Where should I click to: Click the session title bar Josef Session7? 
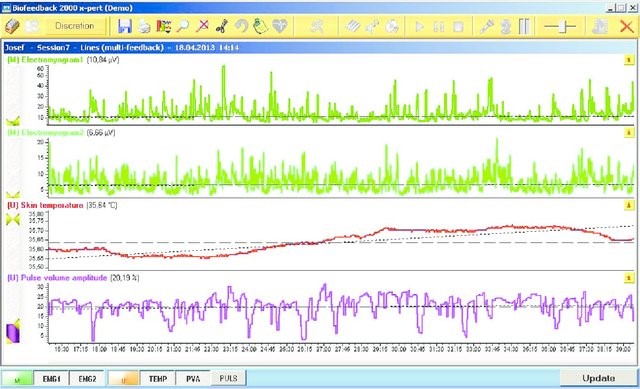coord(320,47)
